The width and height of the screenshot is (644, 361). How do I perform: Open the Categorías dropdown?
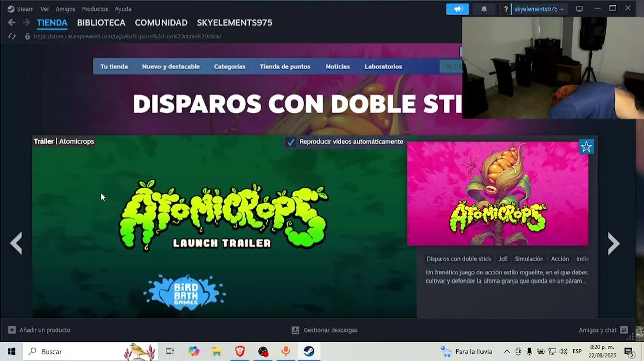(230, 66)
